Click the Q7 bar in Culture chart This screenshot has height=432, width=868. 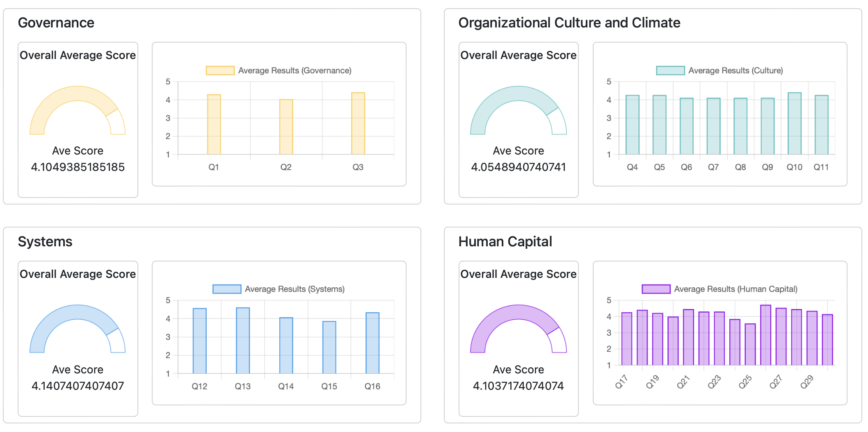point(713,126)
